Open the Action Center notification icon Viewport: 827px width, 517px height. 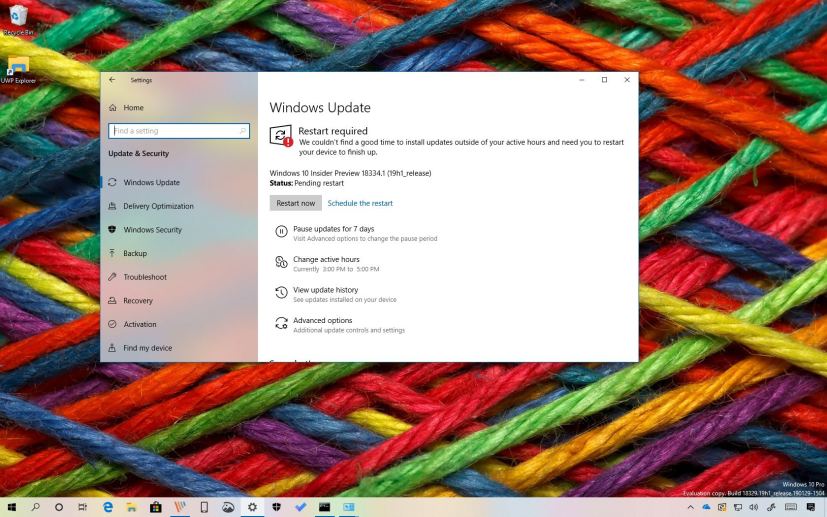pos(811,507)
